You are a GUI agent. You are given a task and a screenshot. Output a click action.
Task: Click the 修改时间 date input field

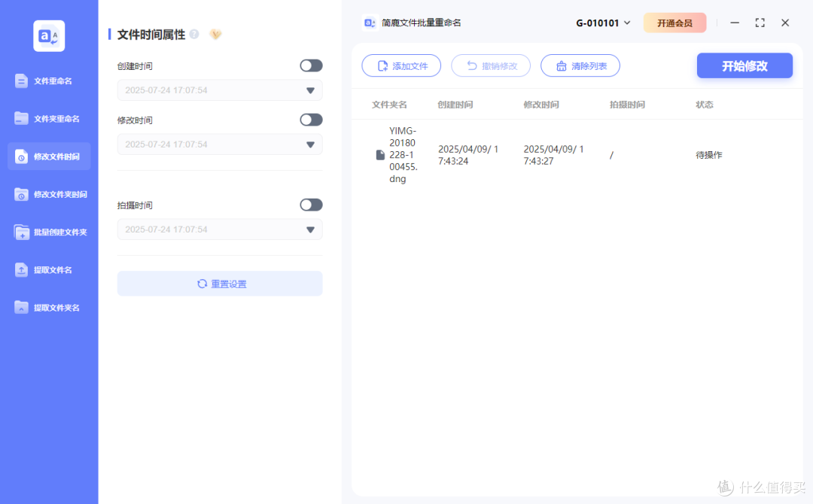(x=220, y=144)
